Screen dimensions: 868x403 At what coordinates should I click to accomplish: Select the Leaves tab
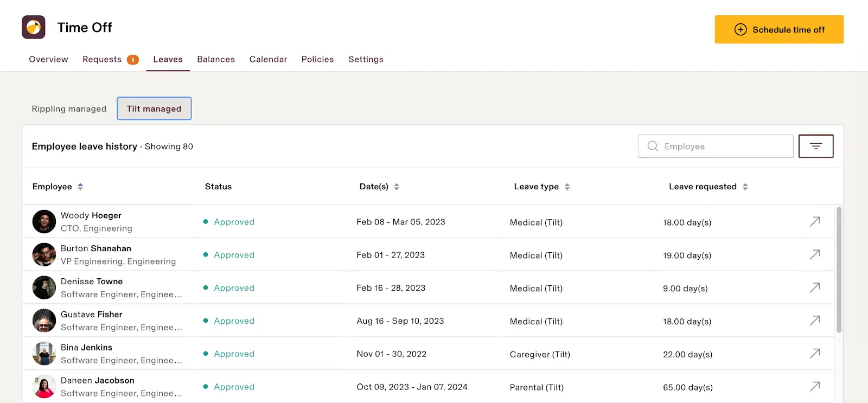(x=168, y=59)
